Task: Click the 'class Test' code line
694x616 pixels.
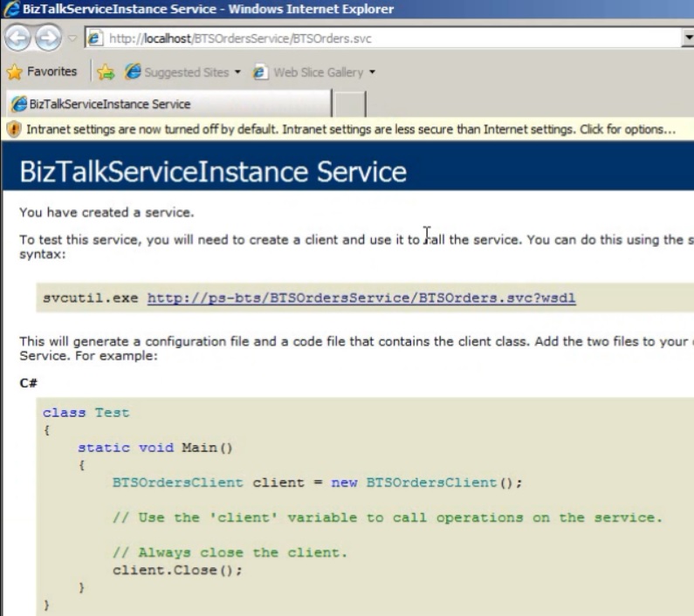Action: 86,413
